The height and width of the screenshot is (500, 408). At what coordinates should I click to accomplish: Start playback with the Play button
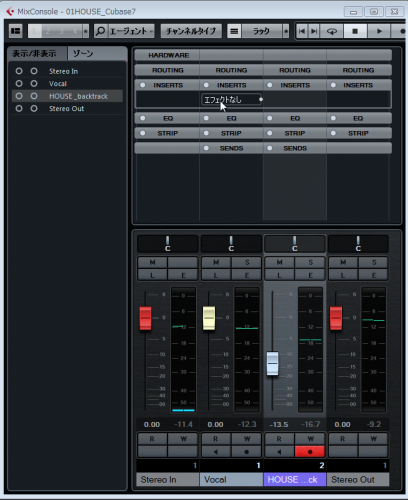(x=379, y=31)
